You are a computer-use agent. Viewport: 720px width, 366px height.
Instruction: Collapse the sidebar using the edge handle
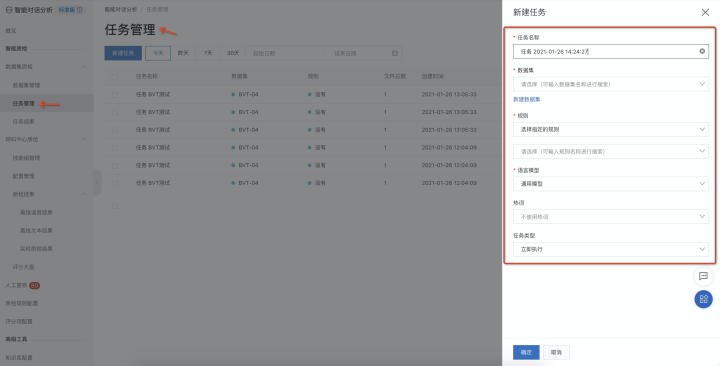tap(97, 183)
